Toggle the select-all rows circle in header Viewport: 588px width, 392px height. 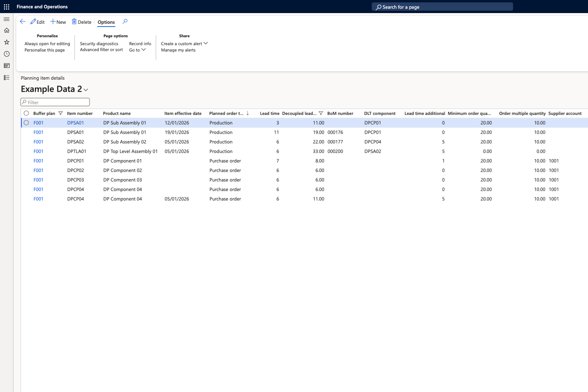[26, 113]
